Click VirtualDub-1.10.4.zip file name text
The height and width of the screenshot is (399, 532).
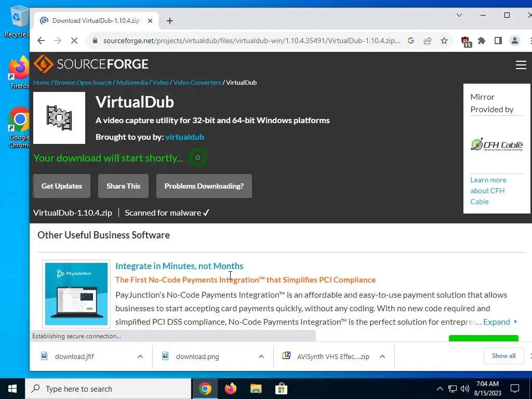(x=73, y=212)
